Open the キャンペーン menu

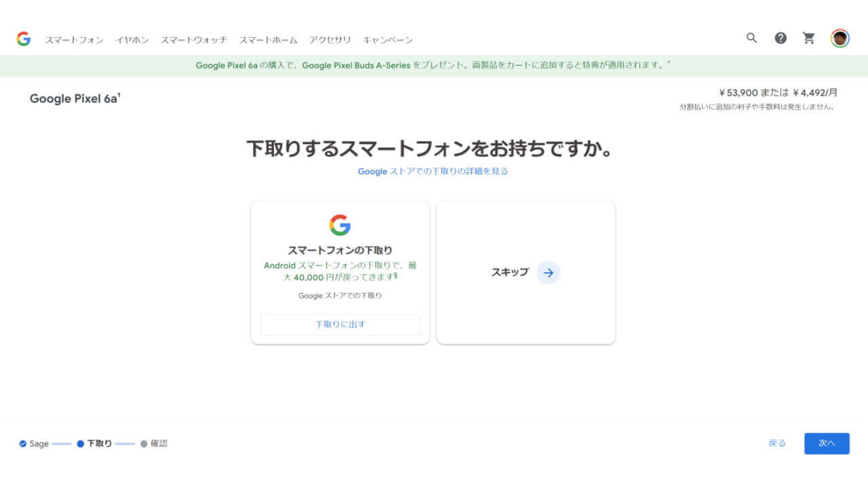coord(387,40)
